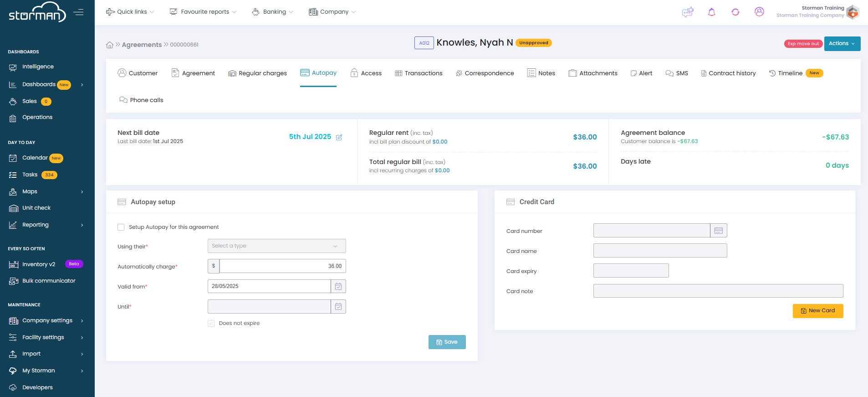The width and height of the screenshot is (868, 397).
Task: Collapse sidebar using the hamburger menu icon
Action: (79, 12)
